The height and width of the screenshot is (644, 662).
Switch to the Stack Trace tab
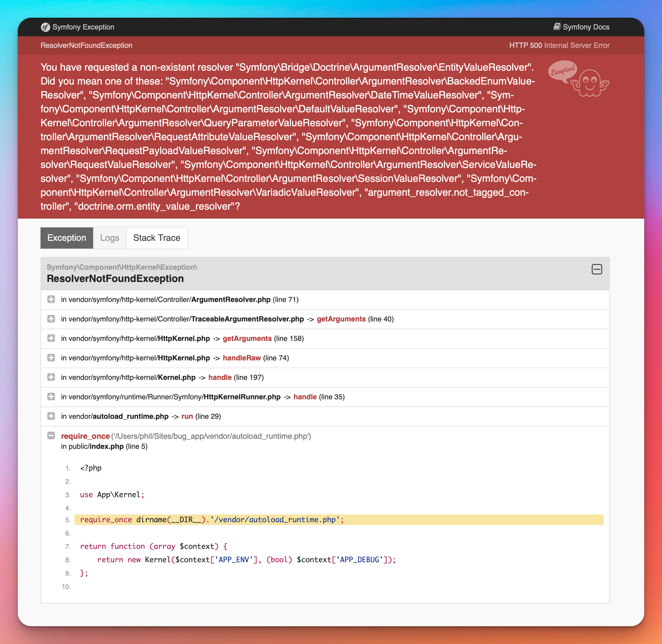[x=157, y=238]
